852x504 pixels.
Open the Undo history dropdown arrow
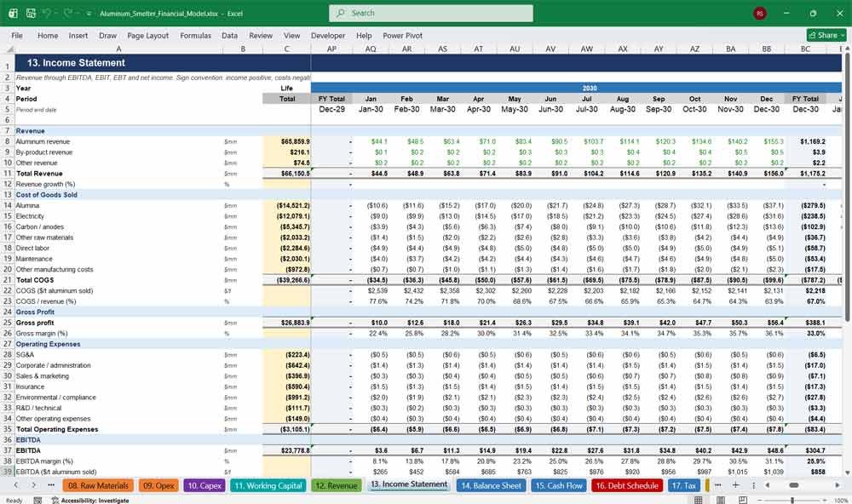pyautogui.click(x=56, y=13)
